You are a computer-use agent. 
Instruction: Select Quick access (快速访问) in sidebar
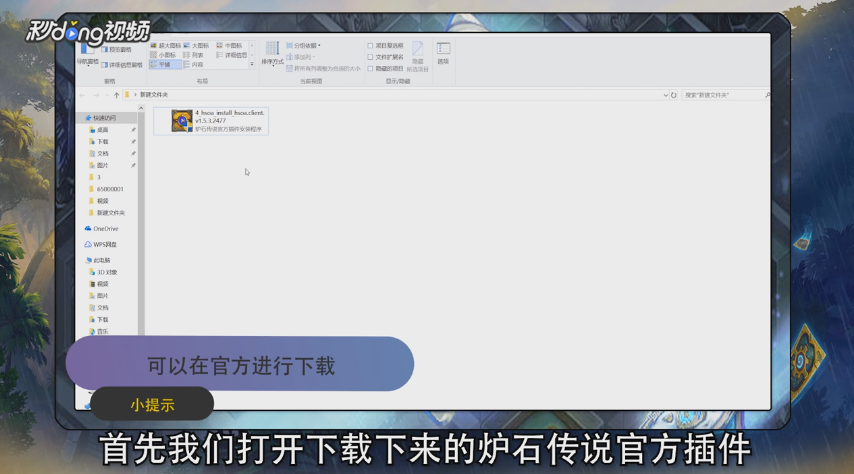(x=103, y=118)
